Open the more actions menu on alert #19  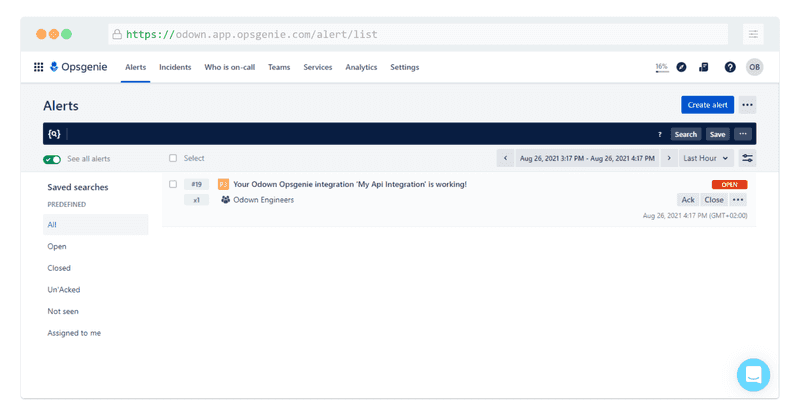[x=739, y=200]
